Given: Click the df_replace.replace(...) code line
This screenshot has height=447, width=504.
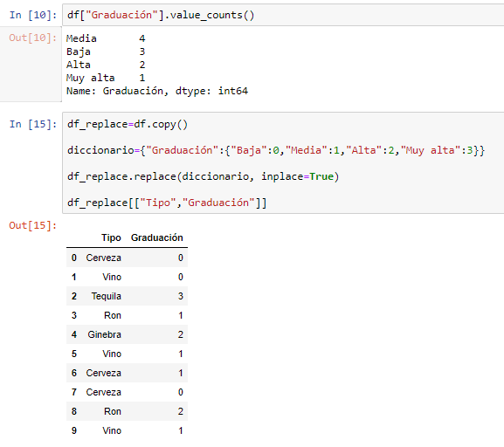Looking at the screenshot, I should (204, 176).
